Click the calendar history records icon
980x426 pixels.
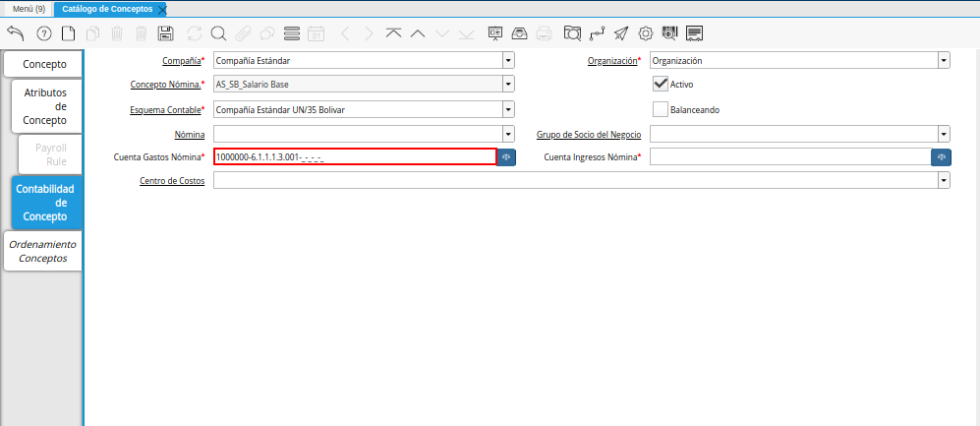(x=317, y=33)
